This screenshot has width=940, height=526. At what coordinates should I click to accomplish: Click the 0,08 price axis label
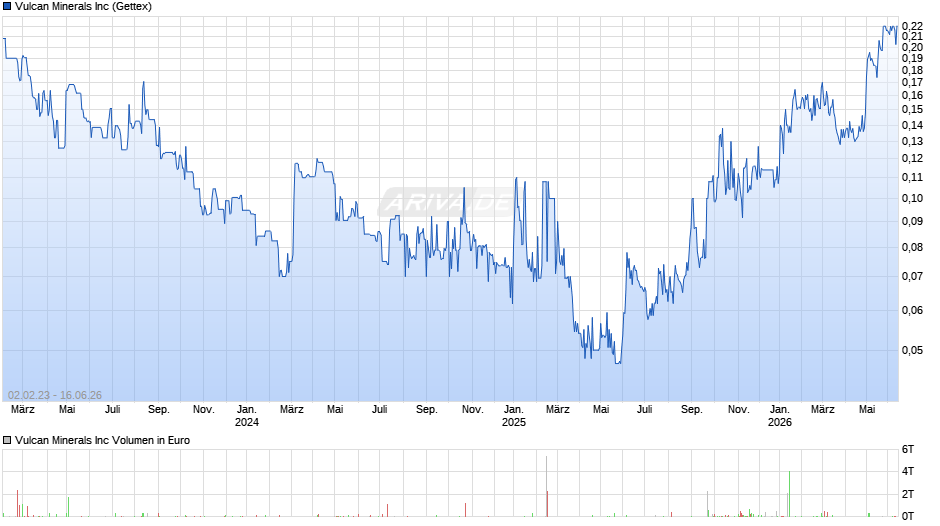tap(912, 247)
